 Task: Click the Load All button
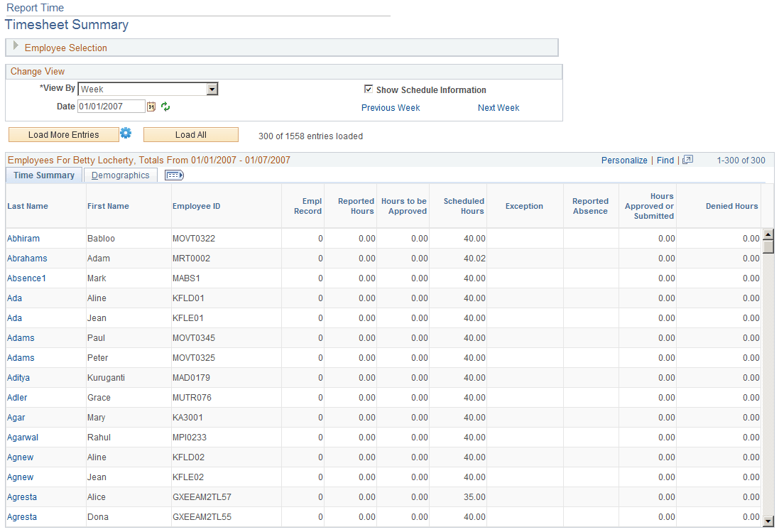click(190, 134)
